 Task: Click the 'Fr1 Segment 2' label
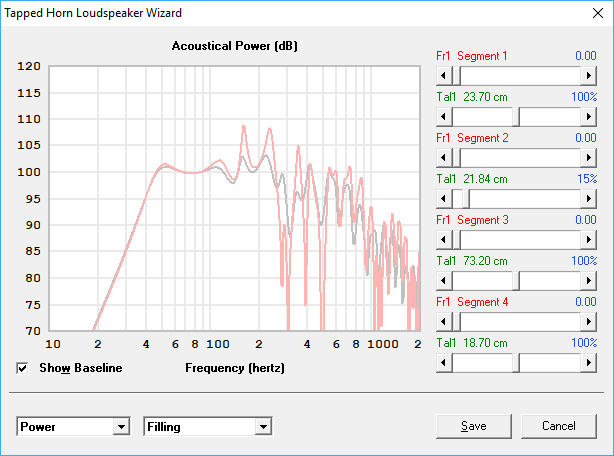click(x=472, y=138)
